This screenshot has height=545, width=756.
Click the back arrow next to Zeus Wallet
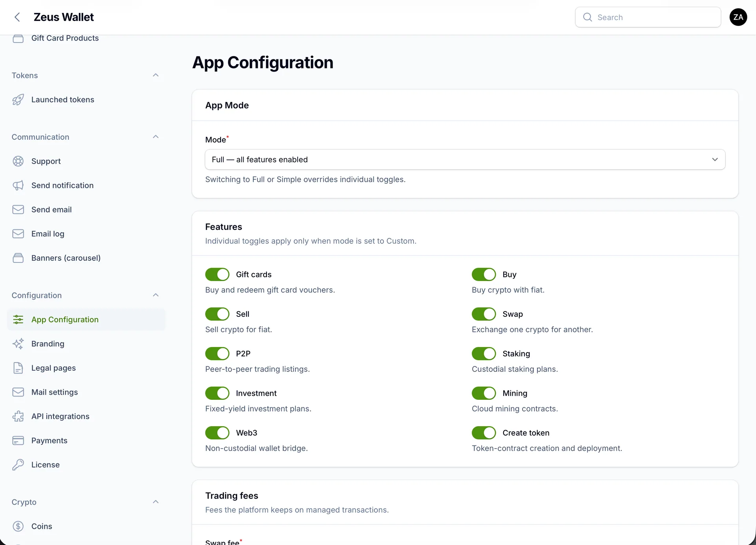(x=17, y=17)
